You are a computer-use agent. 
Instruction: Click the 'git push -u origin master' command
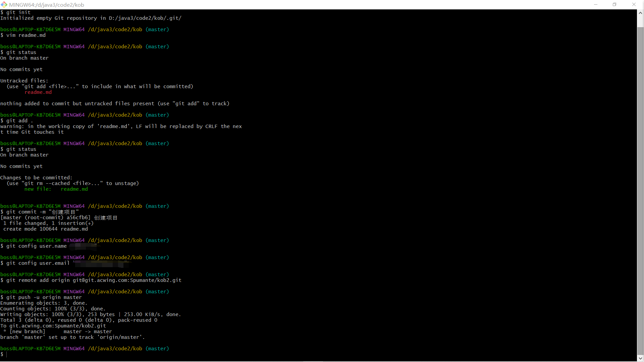point(44,297)
